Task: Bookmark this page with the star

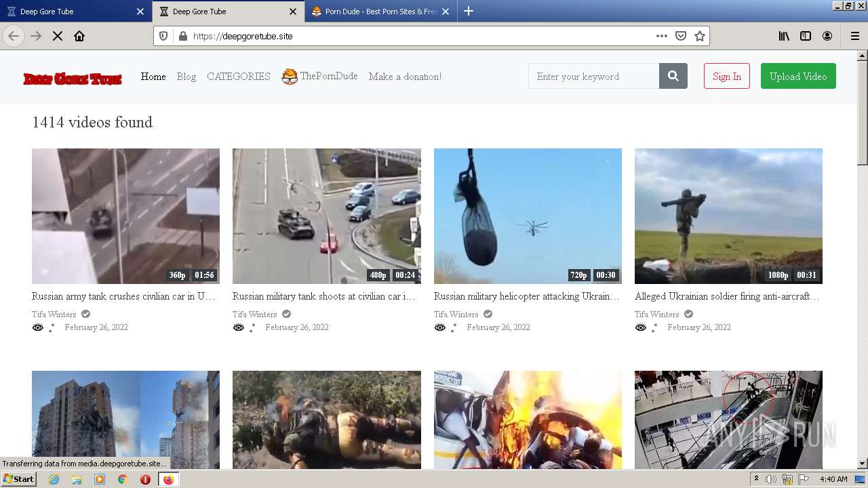Action: click(700, 36)
